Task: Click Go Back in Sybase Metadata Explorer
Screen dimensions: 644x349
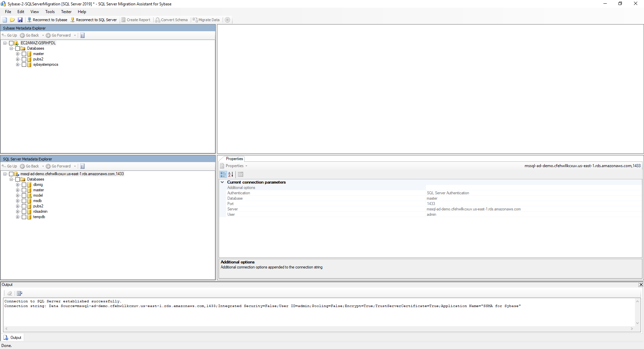Action: [x=30, y=35]
